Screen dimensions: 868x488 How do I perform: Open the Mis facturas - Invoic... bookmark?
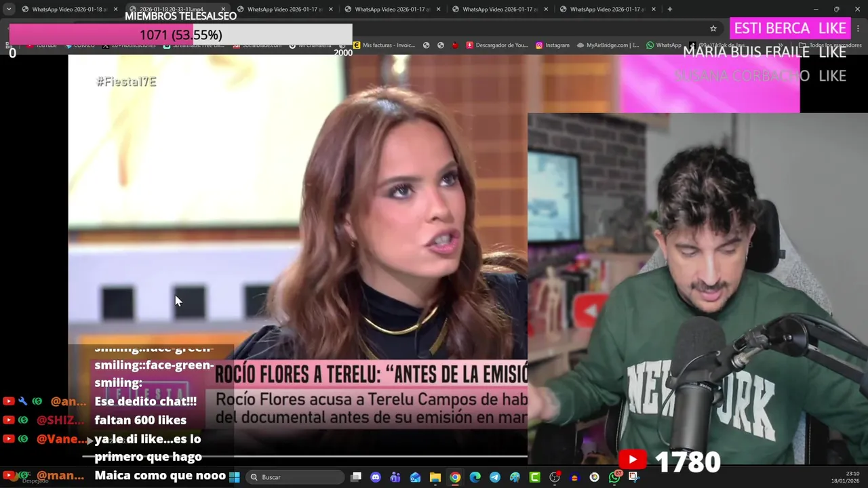coord(384,45)
